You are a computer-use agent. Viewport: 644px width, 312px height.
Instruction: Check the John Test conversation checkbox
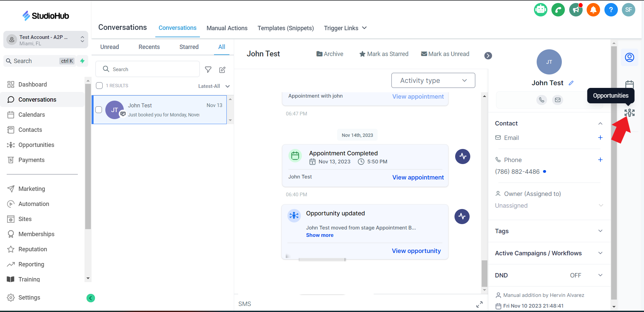99,110
